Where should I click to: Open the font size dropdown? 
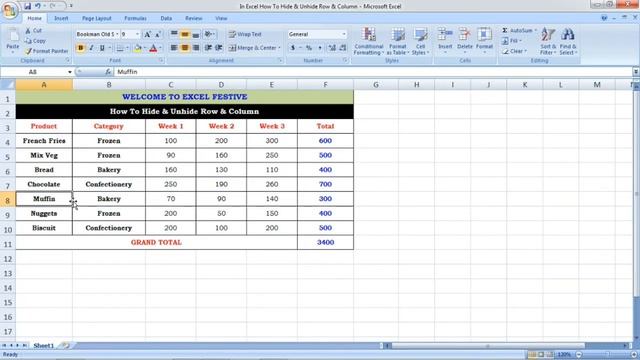pyautogui.click(x=137, y=34)
